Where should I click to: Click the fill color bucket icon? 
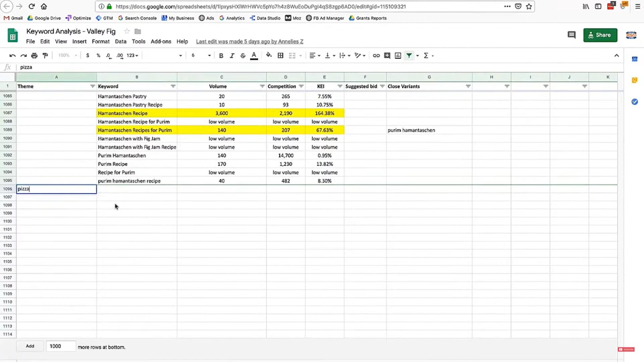[x=269, y=55]
